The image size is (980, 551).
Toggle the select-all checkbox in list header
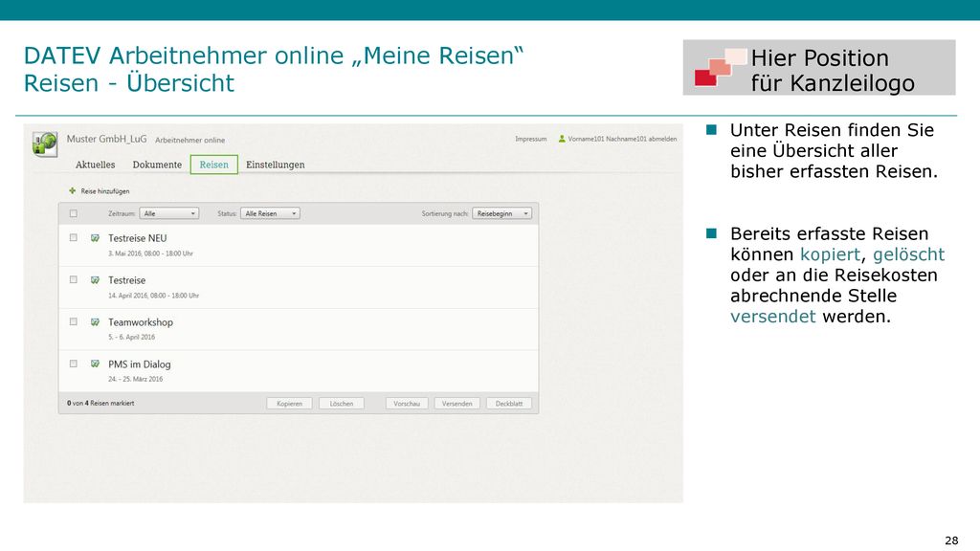tap(73, 213)
